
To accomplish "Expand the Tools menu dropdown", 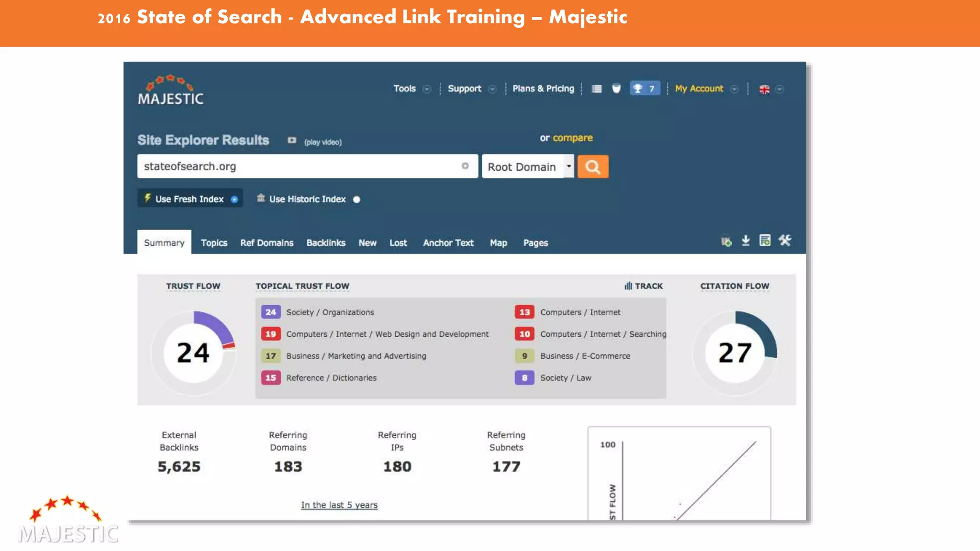I will pos(427,89).
